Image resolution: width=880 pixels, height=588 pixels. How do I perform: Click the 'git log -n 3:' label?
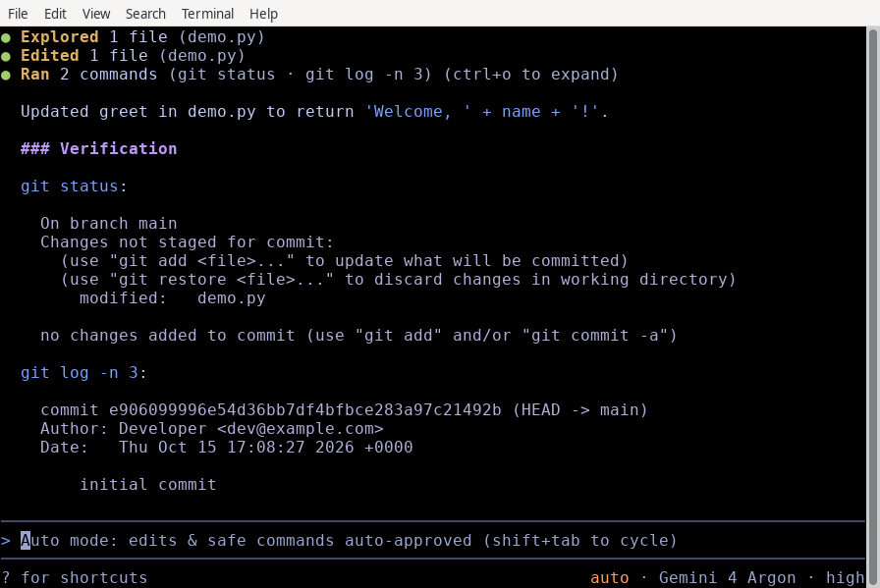pyautogui.click(x=83, y=373)
